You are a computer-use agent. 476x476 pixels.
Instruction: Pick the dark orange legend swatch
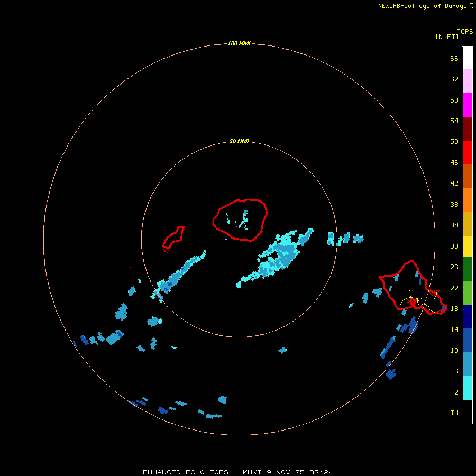[x=467, y=176]
